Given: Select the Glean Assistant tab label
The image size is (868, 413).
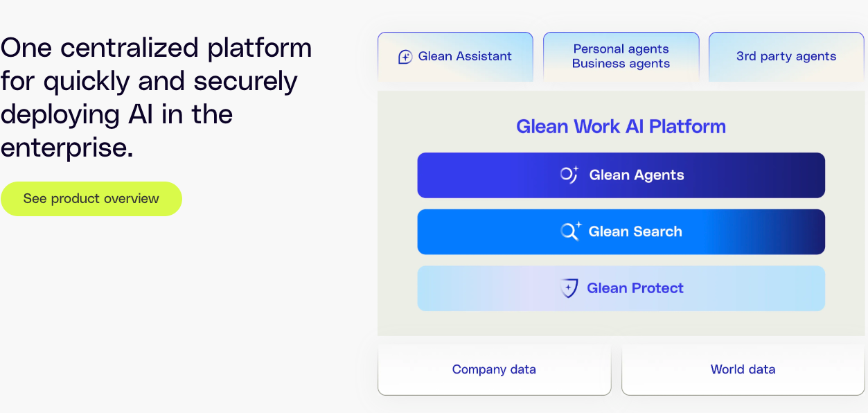Looking at the screenshot, I should point(465,57).
